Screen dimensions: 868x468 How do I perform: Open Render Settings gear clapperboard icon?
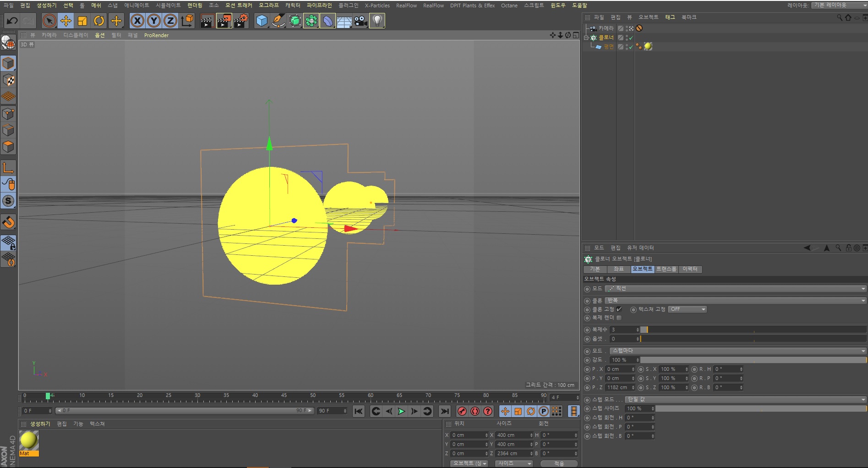(x=241, y=21)
